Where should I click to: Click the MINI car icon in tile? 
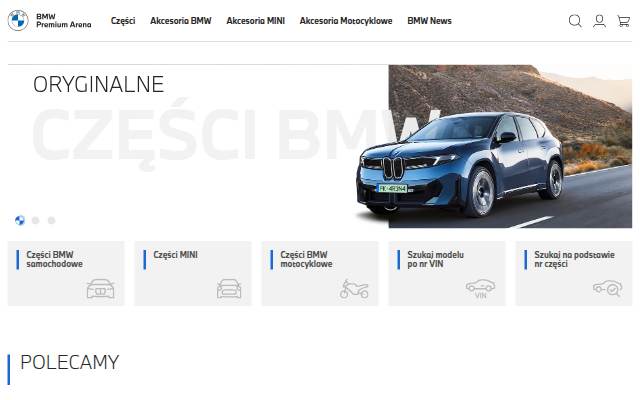tap(229, 289)
